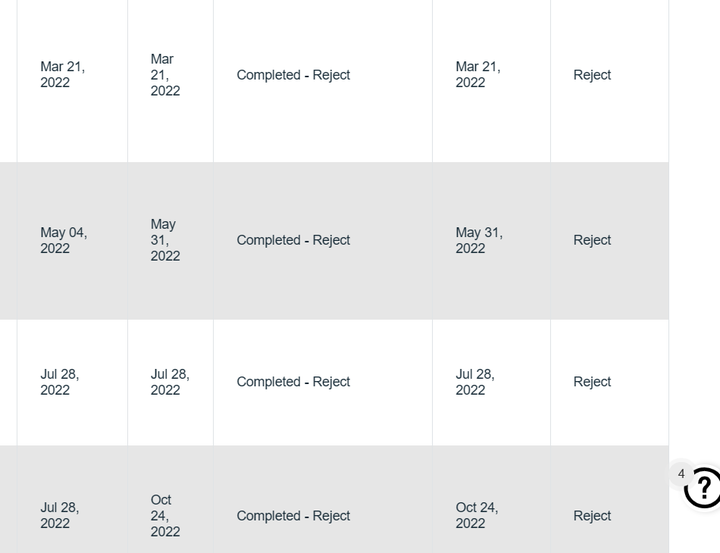Select the stacked Mar 21, 2022 date cell
Viewport: 720px width, 553px height.
[165, 75]
